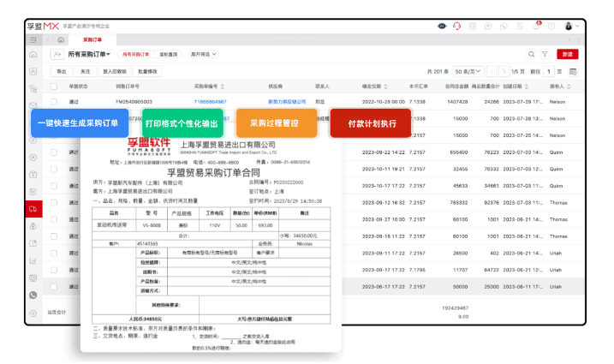
Task: Check the row checkbox for order FM2540905003
Action: pos(53,101)
